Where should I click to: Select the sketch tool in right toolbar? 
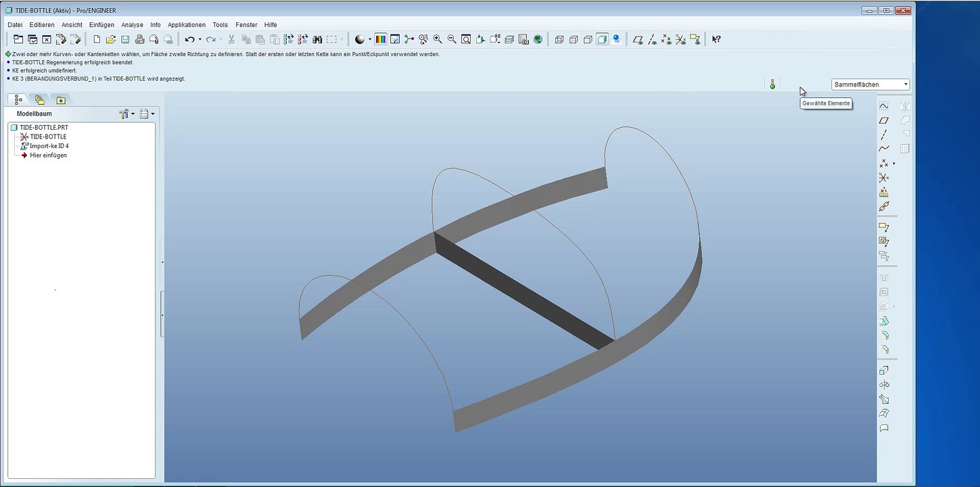[x=883, y=106]
